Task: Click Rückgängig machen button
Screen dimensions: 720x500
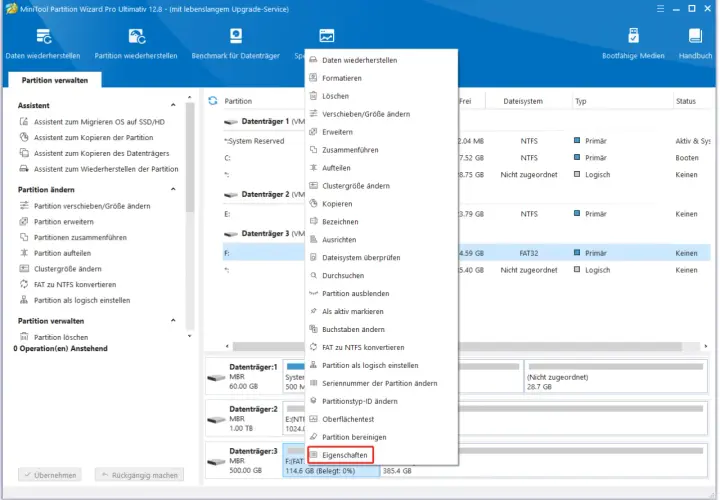Action: pos(139,475)
